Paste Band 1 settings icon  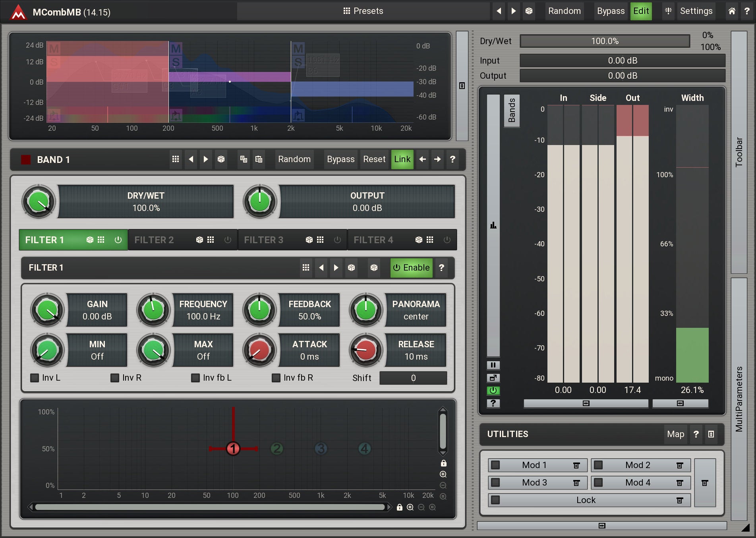(x=259, y=159)
